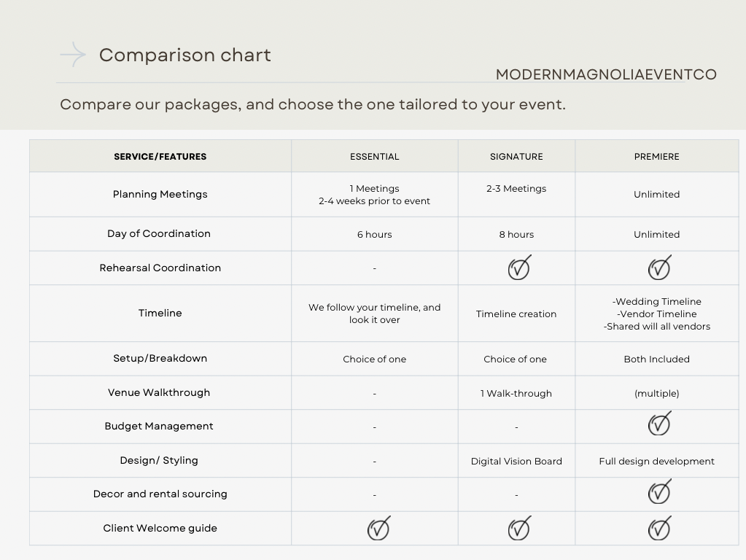Select the SIGNATURE column header
Image resolution: width=746 pixels, height=560 pixels.
pos(516,157)
